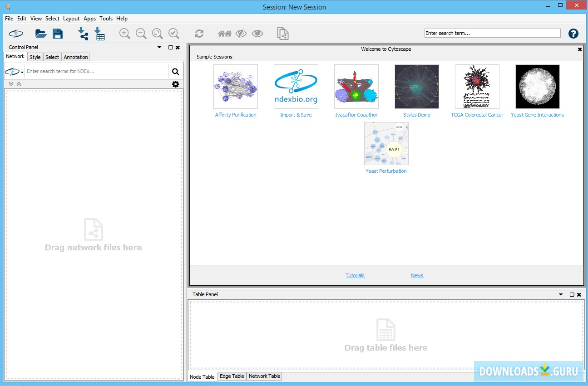Close the Welcome to Cytoscape panel
Viewport: 588px width, 386px height.
point(580,49)
